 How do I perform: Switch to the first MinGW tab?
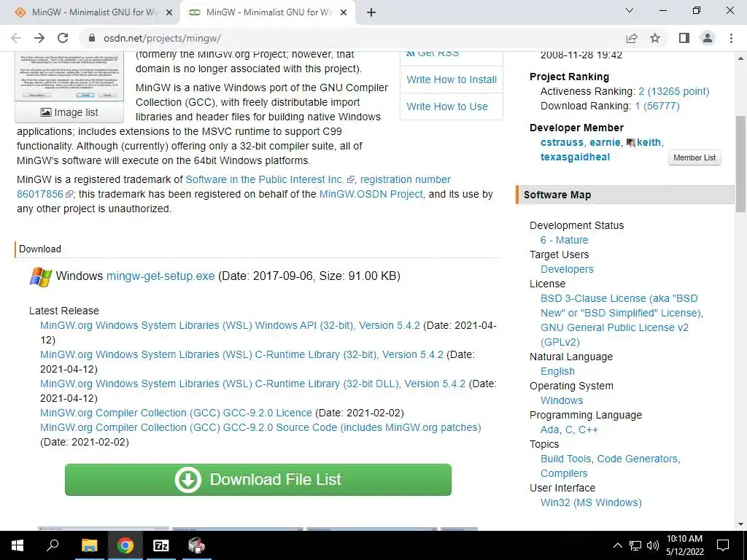point(90,12)
